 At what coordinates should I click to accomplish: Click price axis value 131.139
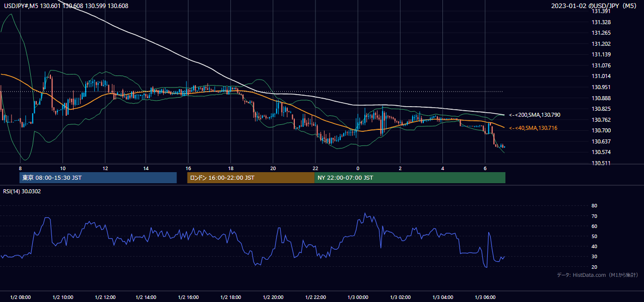coord(601,54)
